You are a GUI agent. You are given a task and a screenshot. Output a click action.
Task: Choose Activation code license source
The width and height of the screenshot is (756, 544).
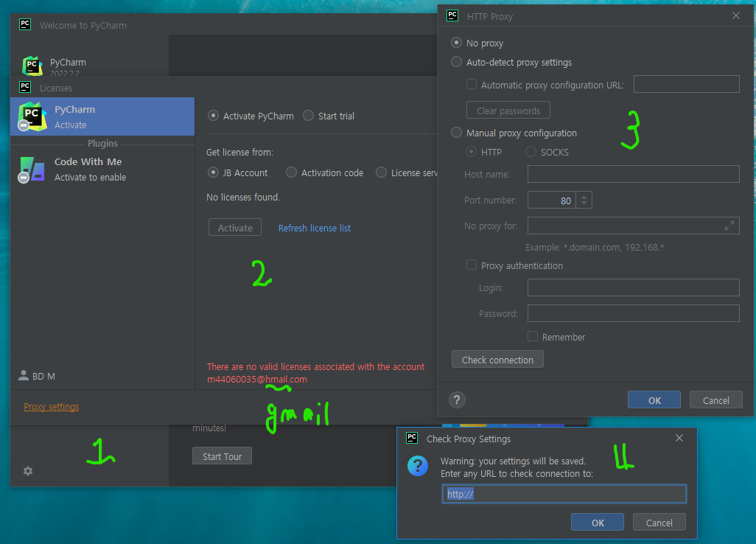click(x=291, y=172)
